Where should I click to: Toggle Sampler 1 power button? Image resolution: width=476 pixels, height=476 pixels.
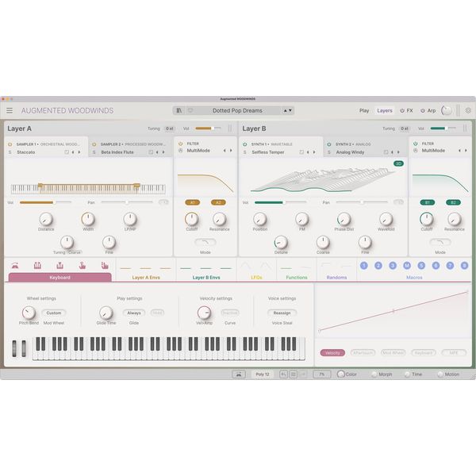tap(10, 144)
